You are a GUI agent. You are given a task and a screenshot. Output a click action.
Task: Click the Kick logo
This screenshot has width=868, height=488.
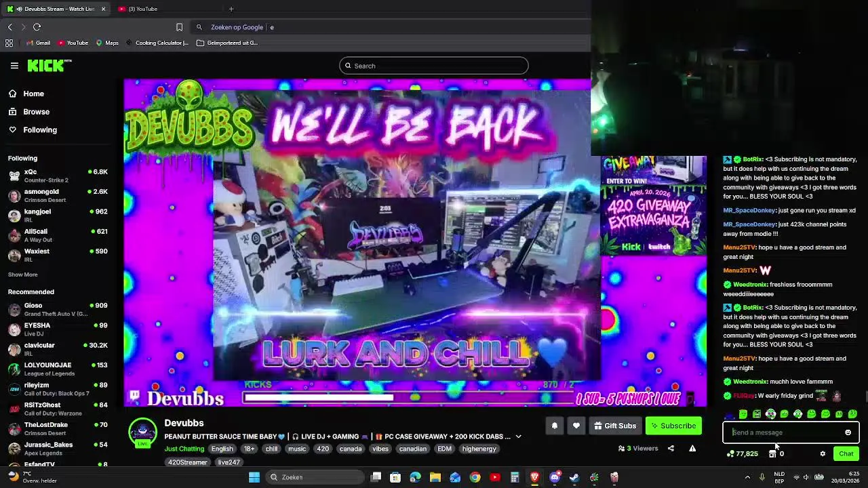[49, 66]
